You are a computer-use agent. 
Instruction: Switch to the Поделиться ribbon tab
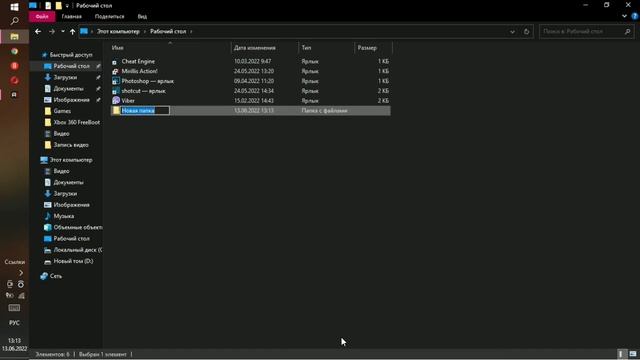pyautogui.click(x=109, y=17)
